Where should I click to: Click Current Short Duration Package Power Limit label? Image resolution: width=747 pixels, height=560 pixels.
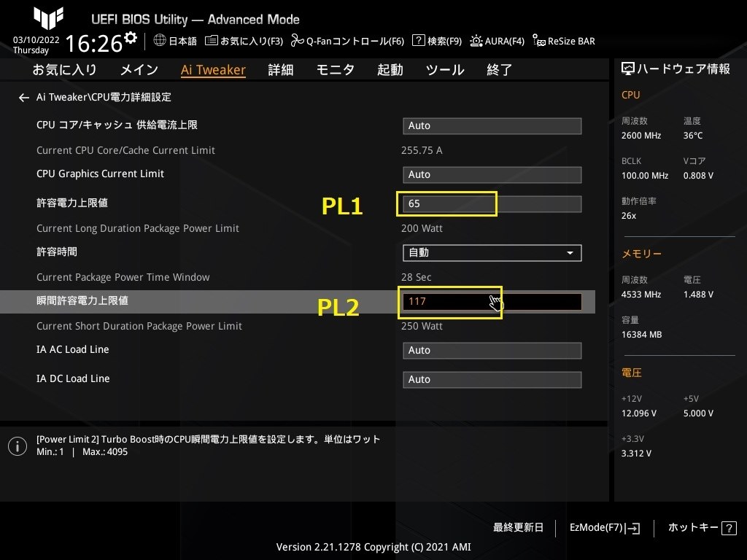pyautogui.click(x=139, y=326)
